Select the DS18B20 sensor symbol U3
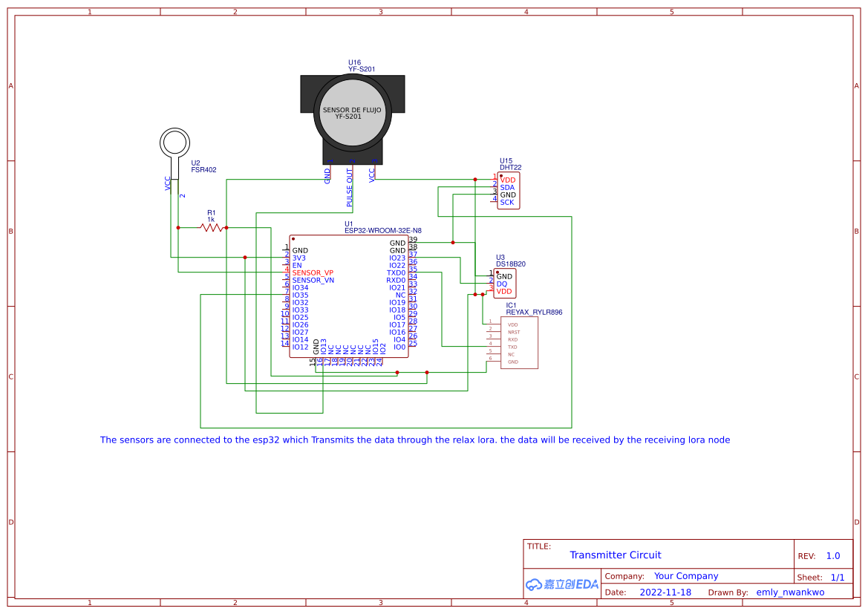The width and height of the screenshot is (868, 614). (505, 283)
